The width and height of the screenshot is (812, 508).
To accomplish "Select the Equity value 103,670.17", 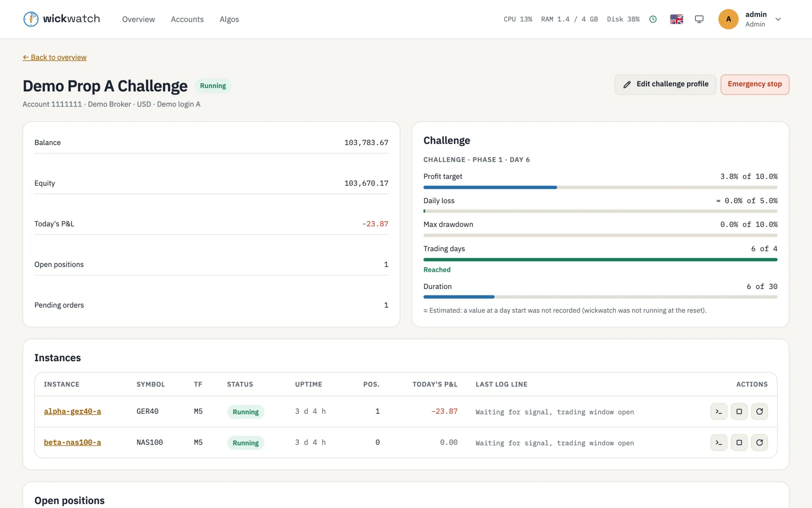I will 366,183.
